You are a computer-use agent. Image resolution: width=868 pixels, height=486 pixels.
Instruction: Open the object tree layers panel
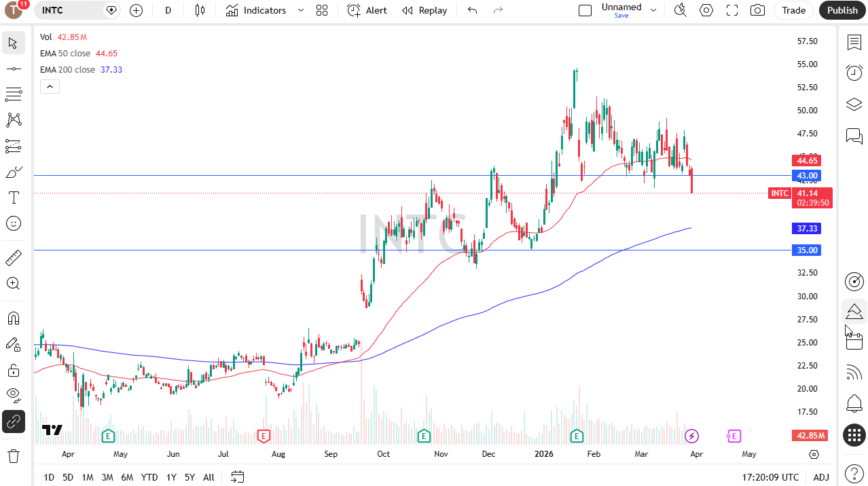pos(854,105)
